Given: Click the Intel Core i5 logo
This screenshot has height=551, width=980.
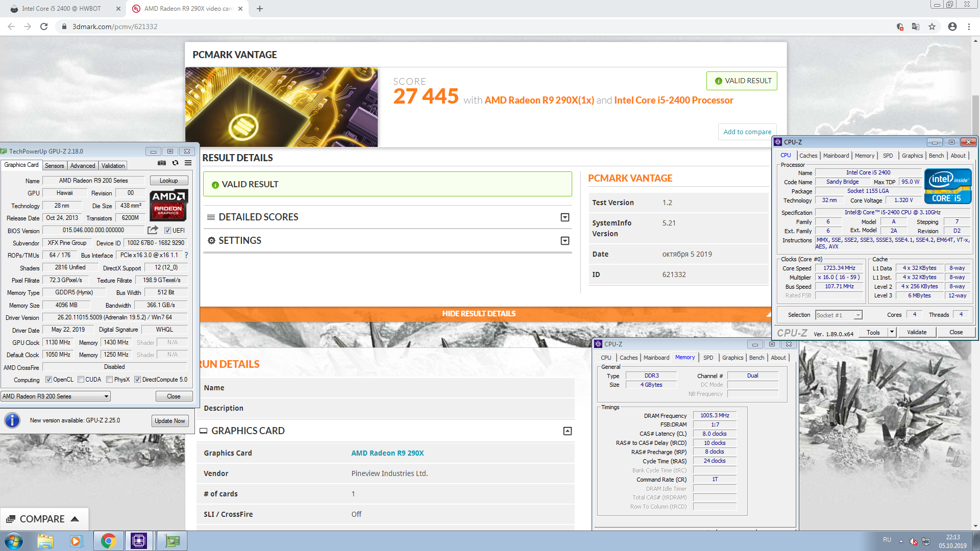Looking at the screenshot, I should pos(948,186).
